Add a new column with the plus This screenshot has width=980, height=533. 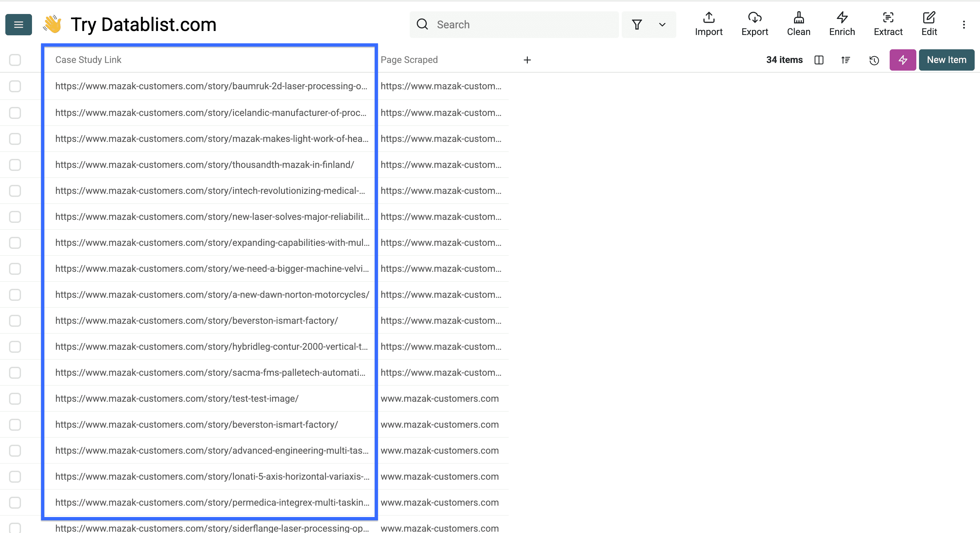click(x=527, y=60)
